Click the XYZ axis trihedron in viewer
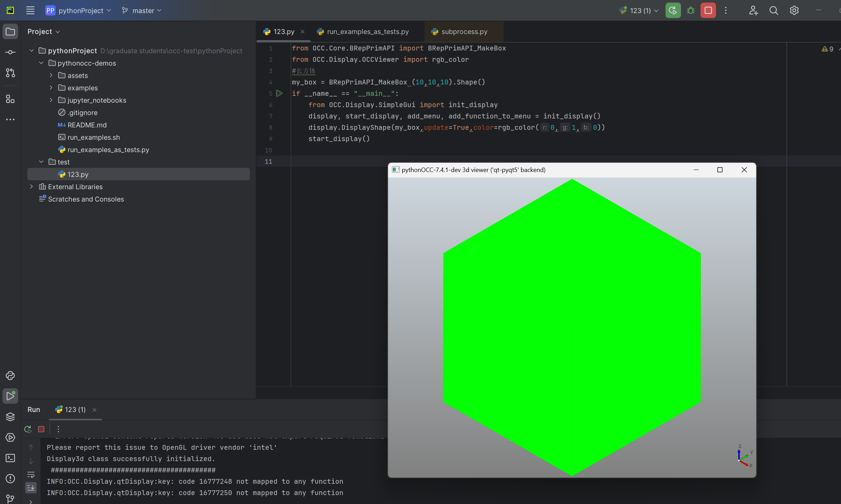This screenshot has height=504, width=841. (x=745, y=457)
